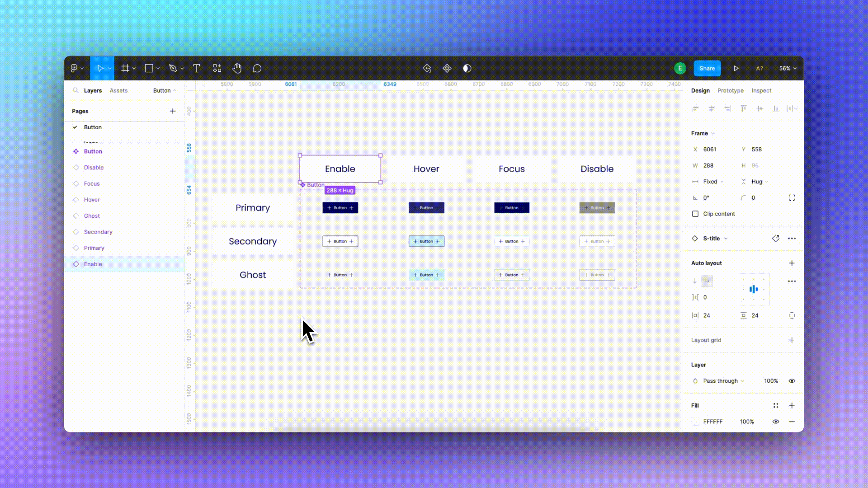Open the 56% zoom dropdown
The image size is (868, 488).
788,68
